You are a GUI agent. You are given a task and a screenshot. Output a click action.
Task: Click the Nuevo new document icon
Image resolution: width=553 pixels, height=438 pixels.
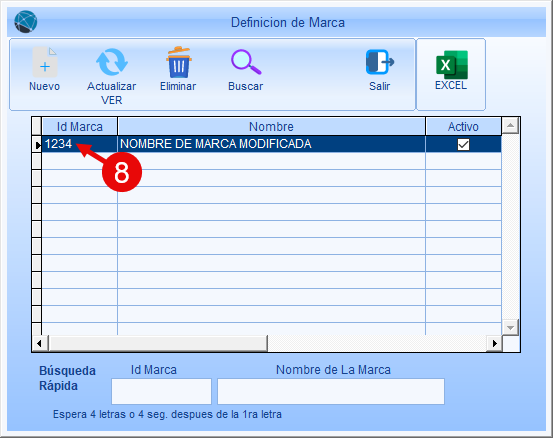[44, 62]
